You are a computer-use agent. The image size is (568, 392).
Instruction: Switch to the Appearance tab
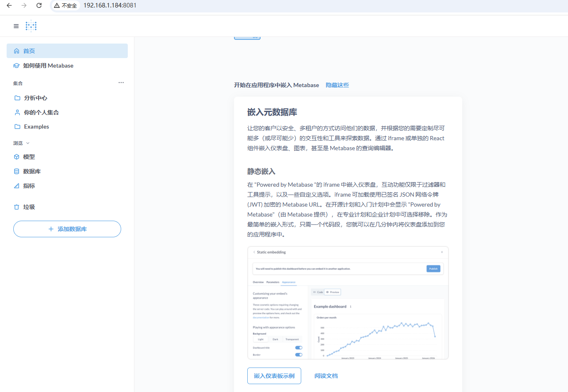click(x=289, y=282)
